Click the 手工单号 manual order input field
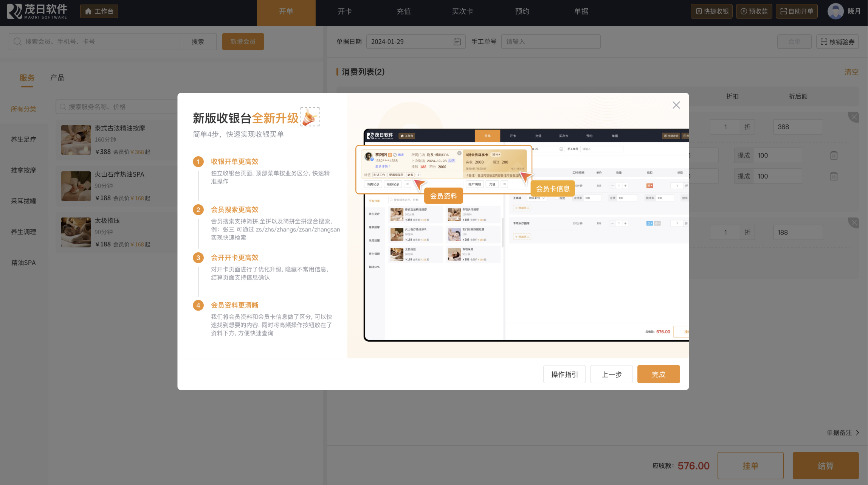868x485 pixels. click(550, 42)
